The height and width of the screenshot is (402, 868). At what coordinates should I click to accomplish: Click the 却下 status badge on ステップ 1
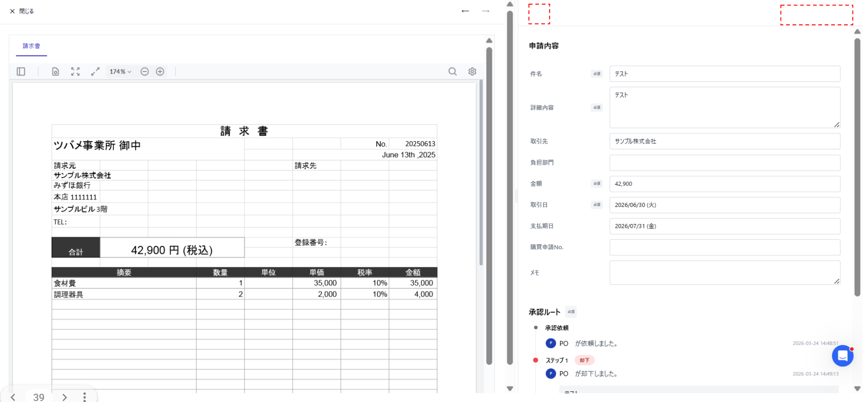click(584, 360)
